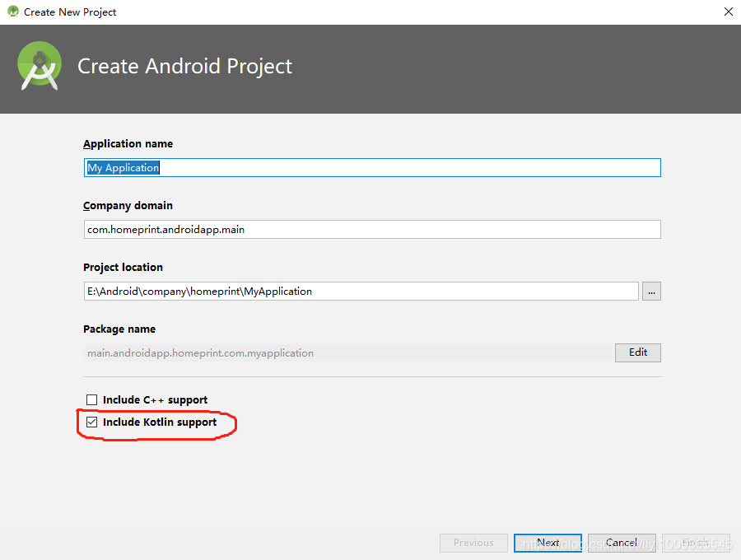
Task: Click the Company domain label
Action: point(128,206)
